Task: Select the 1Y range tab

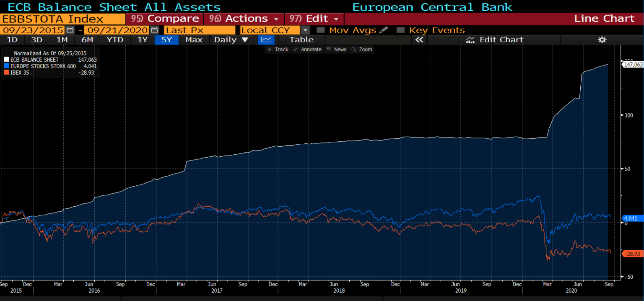Action: tap(142, 40)
